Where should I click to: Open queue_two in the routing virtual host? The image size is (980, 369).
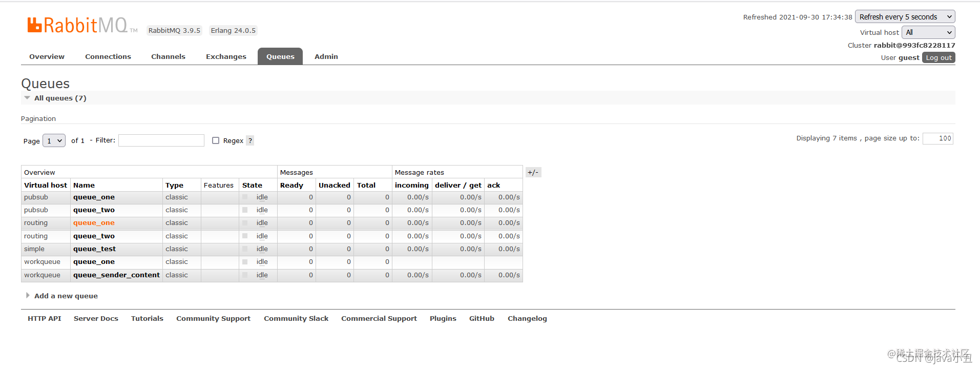[94, 236]
